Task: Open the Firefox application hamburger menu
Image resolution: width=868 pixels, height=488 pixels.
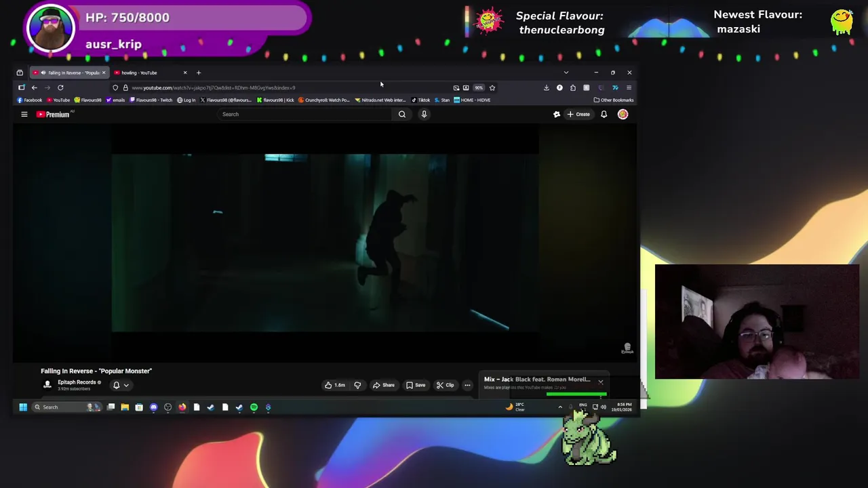Action: [x=629, y=87]
